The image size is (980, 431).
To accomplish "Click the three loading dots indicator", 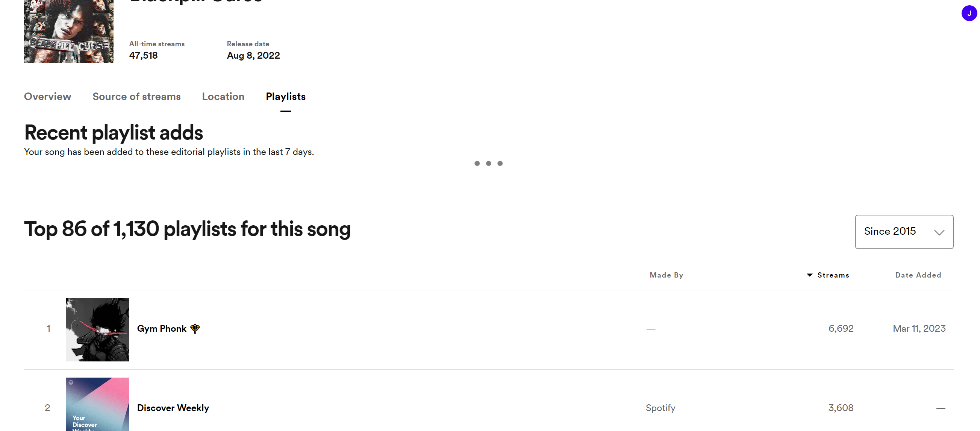I will tap(488, 163).
